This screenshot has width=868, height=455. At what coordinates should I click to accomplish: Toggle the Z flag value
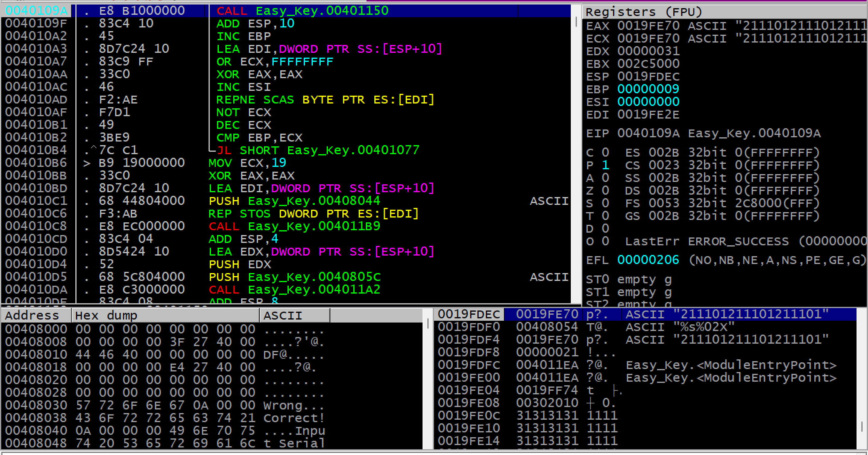pyautogui.click(x=605, y=191)
